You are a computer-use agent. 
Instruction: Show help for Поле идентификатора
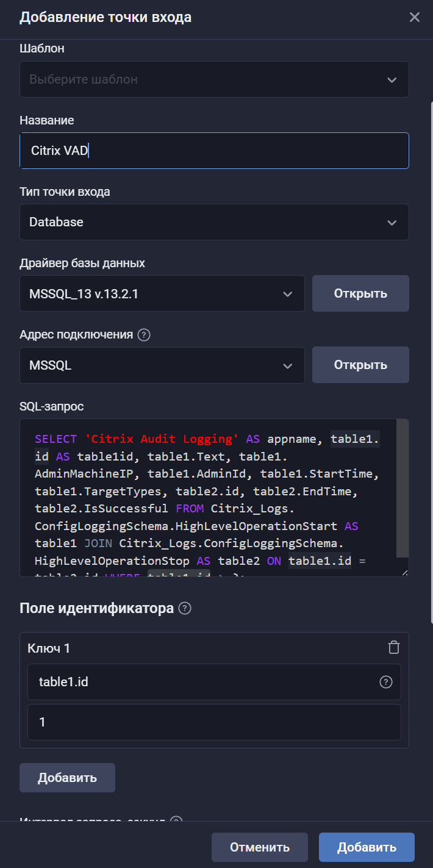pyautogui.click(x=185, y=609)
